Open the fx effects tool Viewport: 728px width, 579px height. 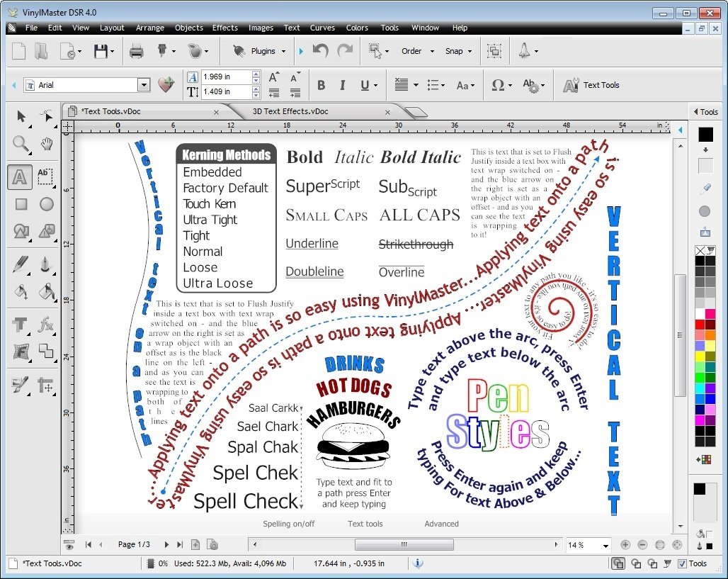47,325
